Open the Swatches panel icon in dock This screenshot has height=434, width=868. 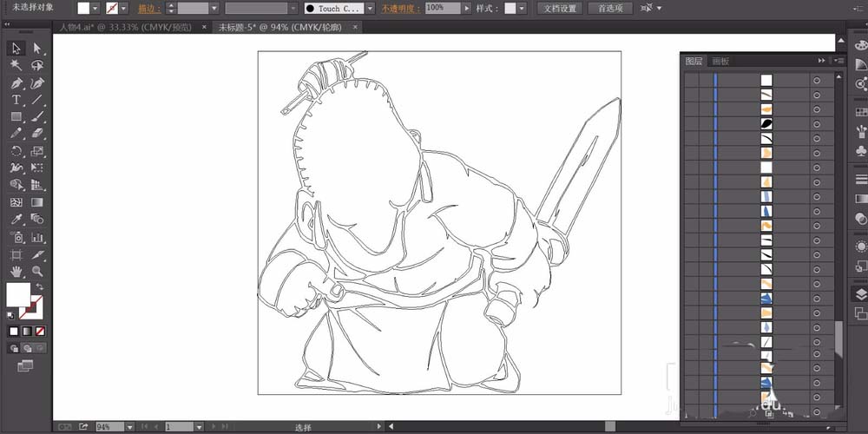coord(861,112)
